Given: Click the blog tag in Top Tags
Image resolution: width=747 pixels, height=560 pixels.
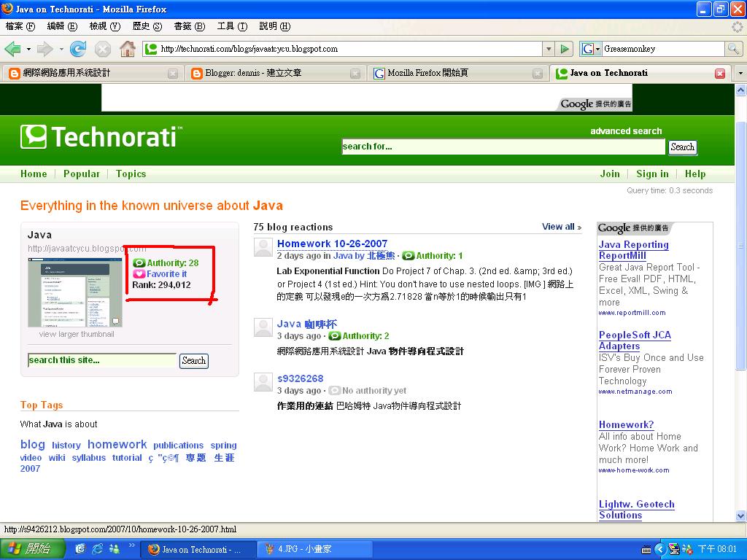Looking at the screenshot, I should 32,444.
